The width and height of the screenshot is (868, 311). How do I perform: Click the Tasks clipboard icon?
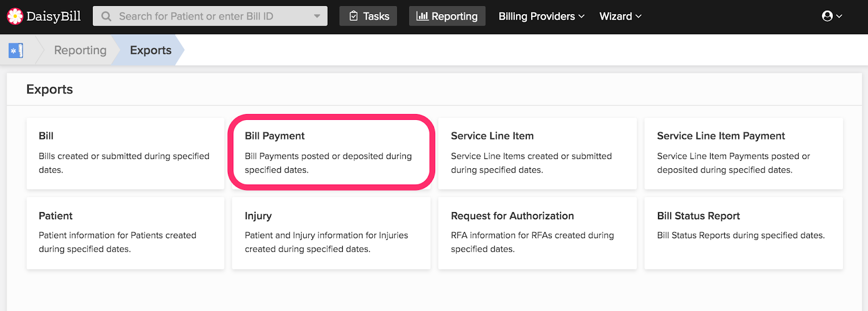(x=354, y=16)
